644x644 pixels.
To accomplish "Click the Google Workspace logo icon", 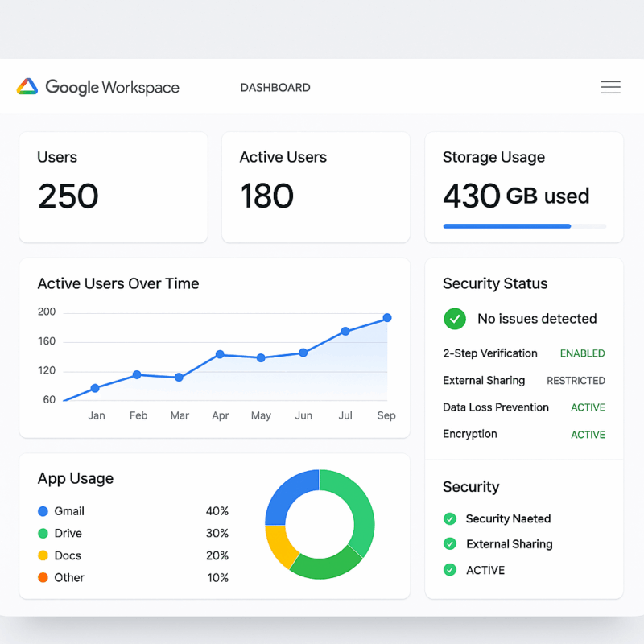I will (27, 87).
